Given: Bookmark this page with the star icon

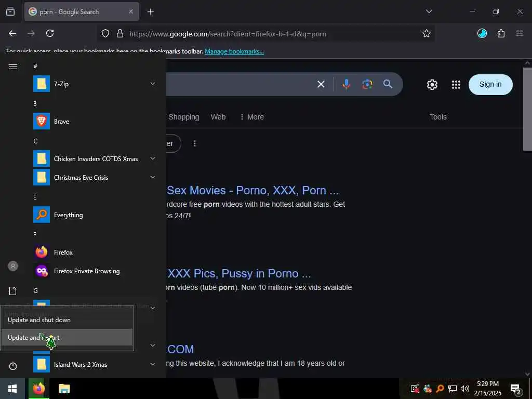Looking at the screenshot, I should tap(427, 33).
